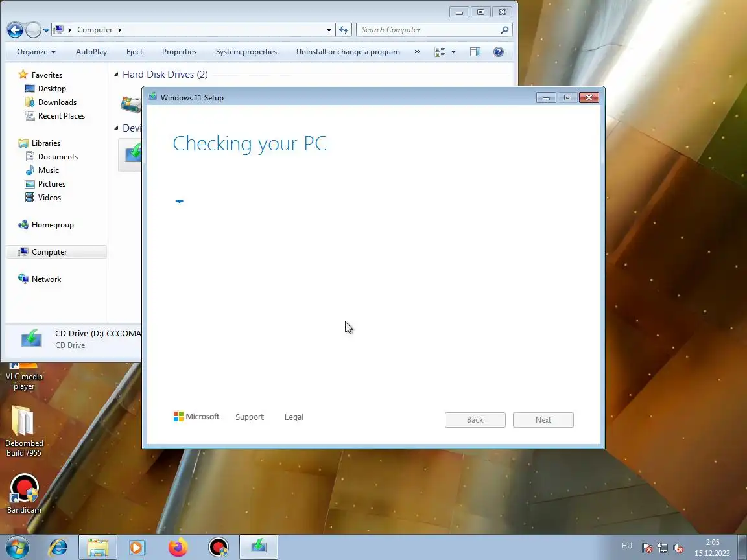Switch to Windows 11 Setup taskbar button

pos(259,547)
